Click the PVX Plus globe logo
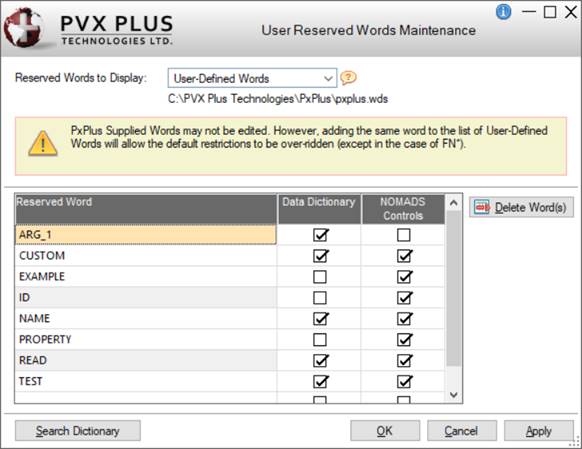The width and height of the screenshot is (582, 449). tap(23, 28)
